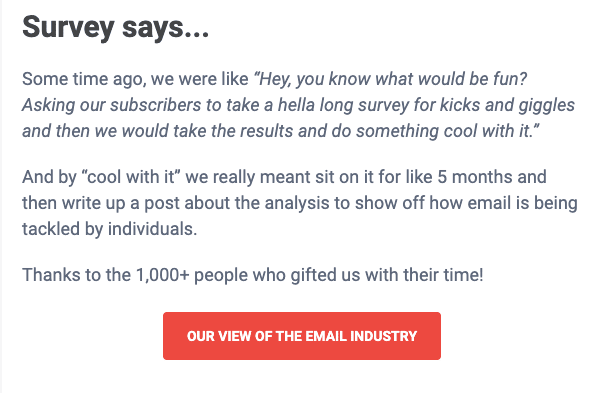Screen dimensions: 601x393
Task: Click the italic quote beginning 'Hey, you know'
Action: [299, 105]
